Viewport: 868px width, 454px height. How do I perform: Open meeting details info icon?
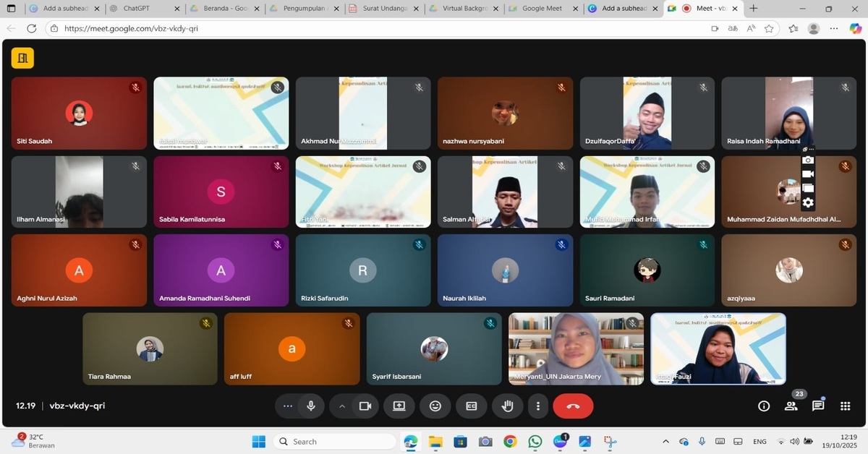764,406
